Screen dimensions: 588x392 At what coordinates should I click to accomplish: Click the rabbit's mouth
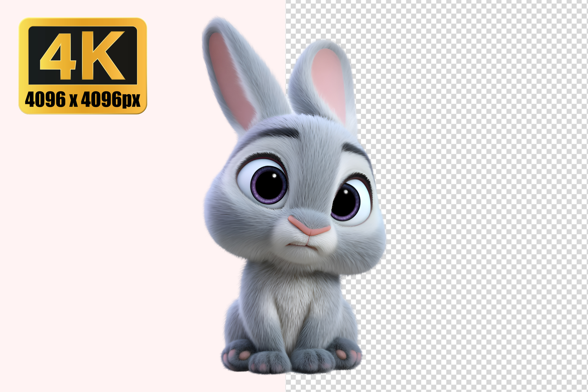tap(300, 245)
